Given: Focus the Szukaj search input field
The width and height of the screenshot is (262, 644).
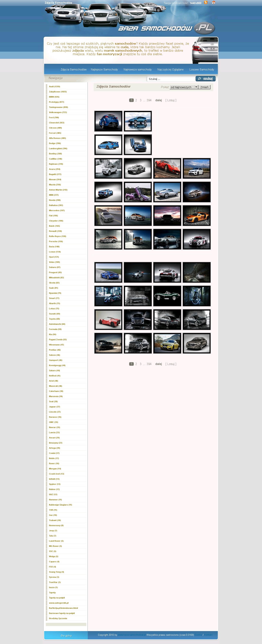Looking at the screenshot, I should [171, 79].
